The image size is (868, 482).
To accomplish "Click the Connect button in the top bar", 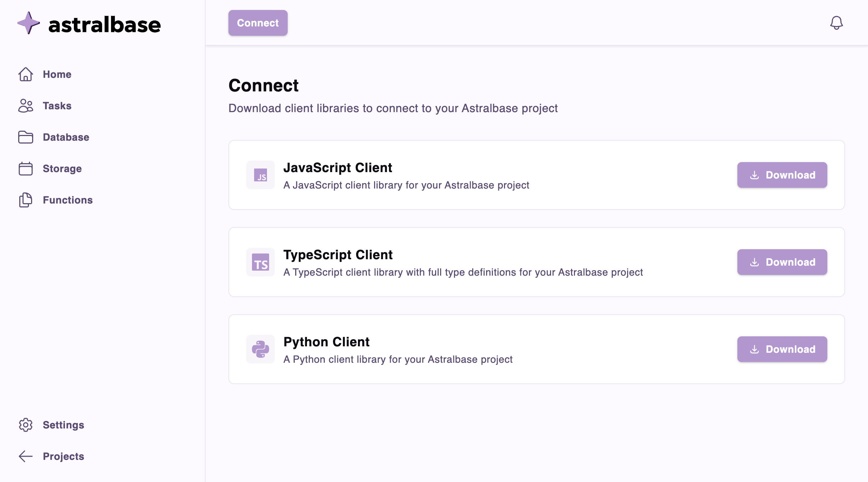I will pyautogui.click(x=258, y=23).
